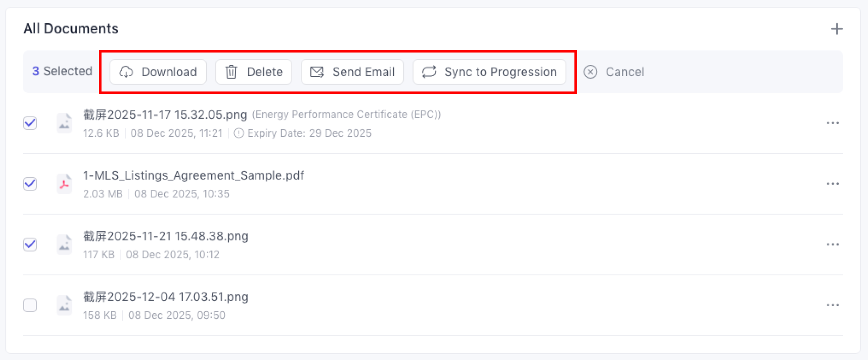868x360 pixels.
Task: Open the 截屏2025-11-21 15.48.38.png file name
Action: pyautogui.click(x=165, y=236)
